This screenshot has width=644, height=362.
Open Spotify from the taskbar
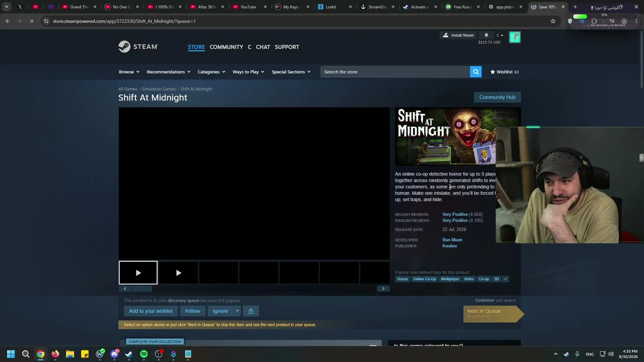click(144, 354)
